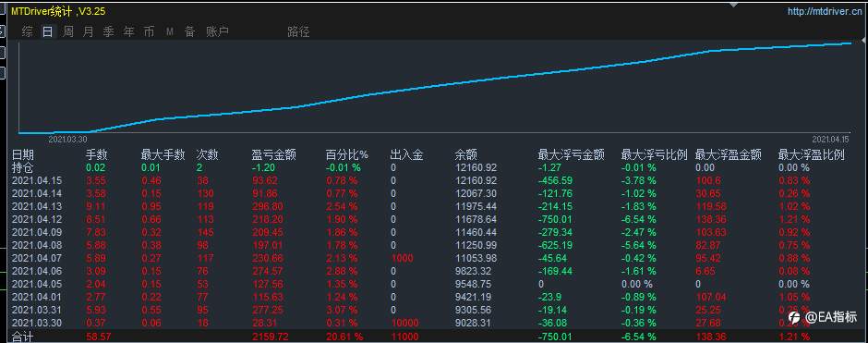The height and width of the screenshot is (343, 868).
Task: Click the 出入金 column header
Action: tap(406, 155)
